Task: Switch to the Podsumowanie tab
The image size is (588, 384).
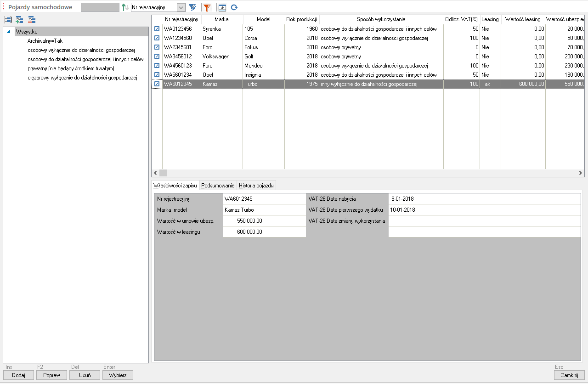Action: click(x=218, y=186)
